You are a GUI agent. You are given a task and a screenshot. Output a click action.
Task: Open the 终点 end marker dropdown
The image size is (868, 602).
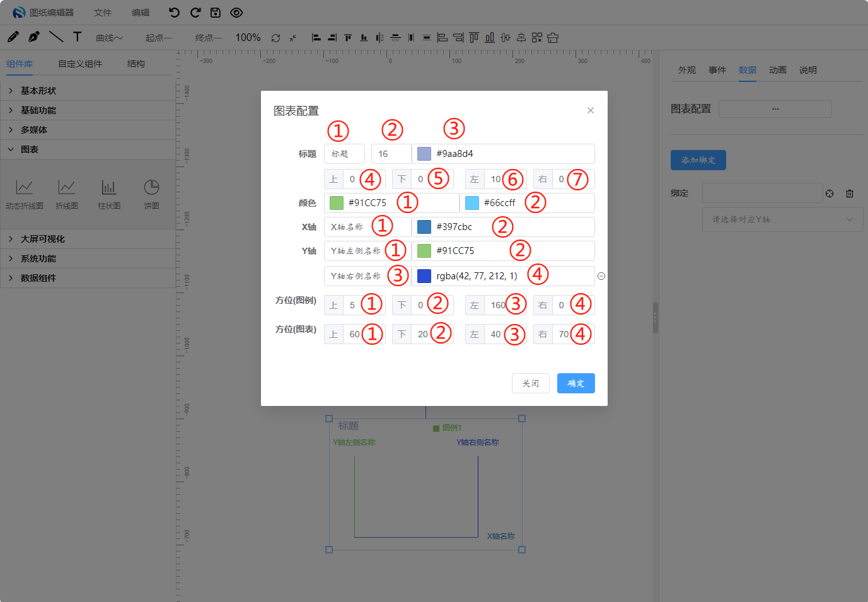[x=209, y=38]
